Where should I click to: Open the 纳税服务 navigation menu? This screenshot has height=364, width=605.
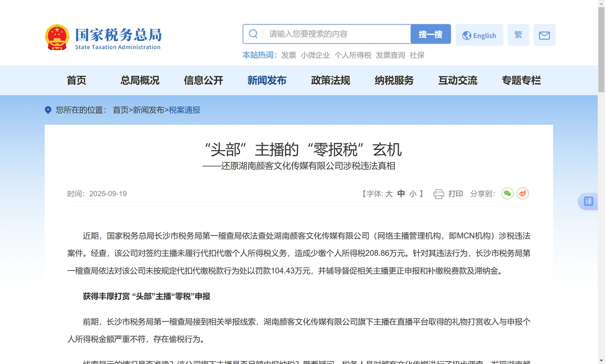[x=394, y=81]
